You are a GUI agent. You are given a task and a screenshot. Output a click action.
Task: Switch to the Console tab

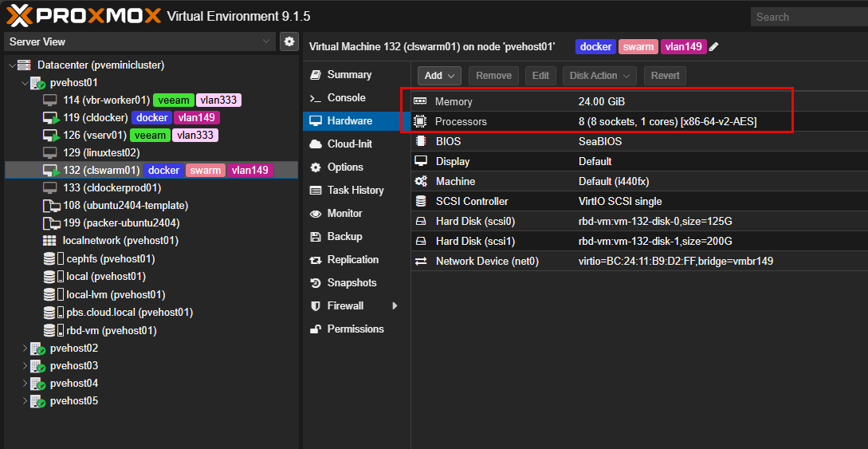[346, 98]
